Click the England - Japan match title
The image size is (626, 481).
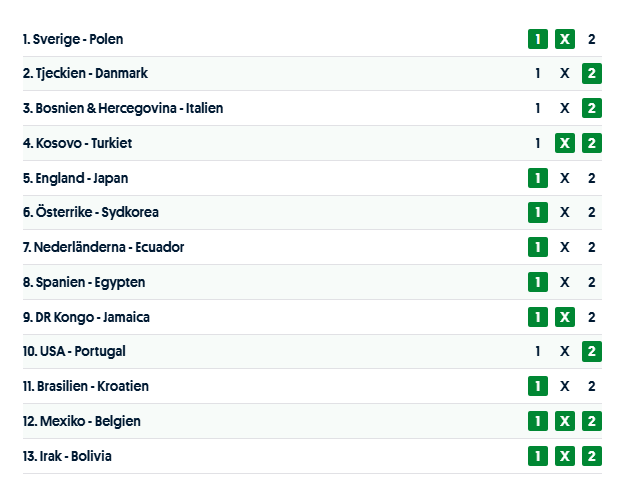[80, 178]
